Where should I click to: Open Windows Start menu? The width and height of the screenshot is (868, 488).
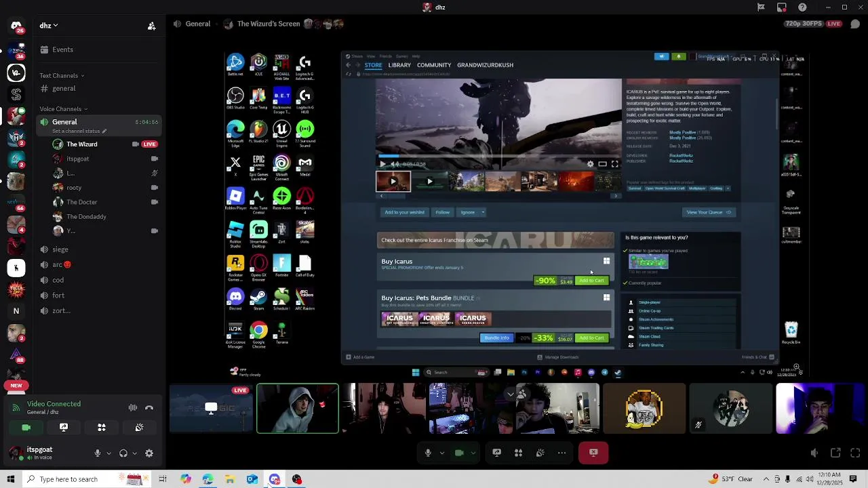pyautogui.click(x=11, y=479)
